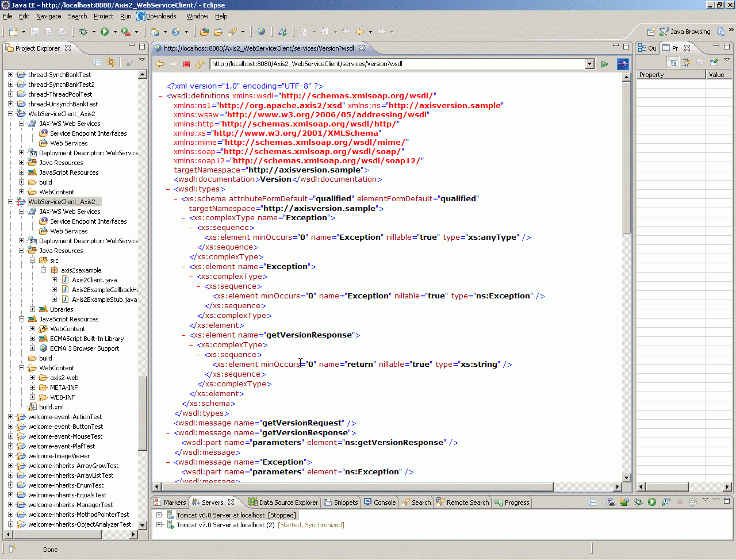Click Show Advanced Properties icon in Properties view
Image resolution: width=736 pixels, height=560 pixels.
[687, 62]
